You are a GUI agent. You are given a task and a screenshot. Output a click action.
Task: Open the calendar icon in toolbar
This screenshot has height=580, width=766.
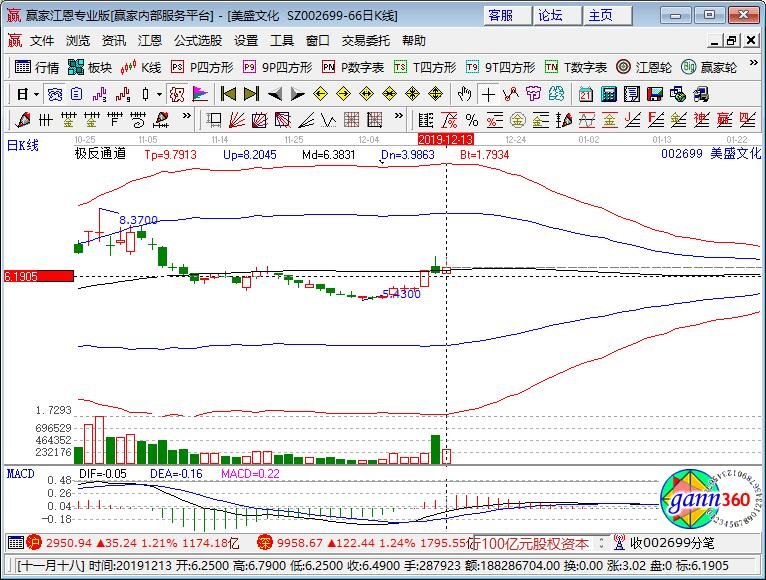coord(585,94)
